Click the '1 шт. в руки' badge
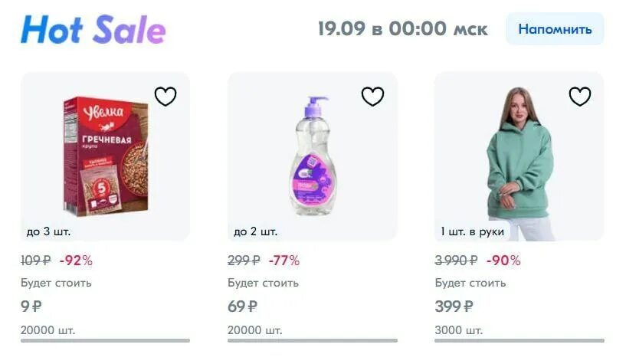 (x=474, y=231)
